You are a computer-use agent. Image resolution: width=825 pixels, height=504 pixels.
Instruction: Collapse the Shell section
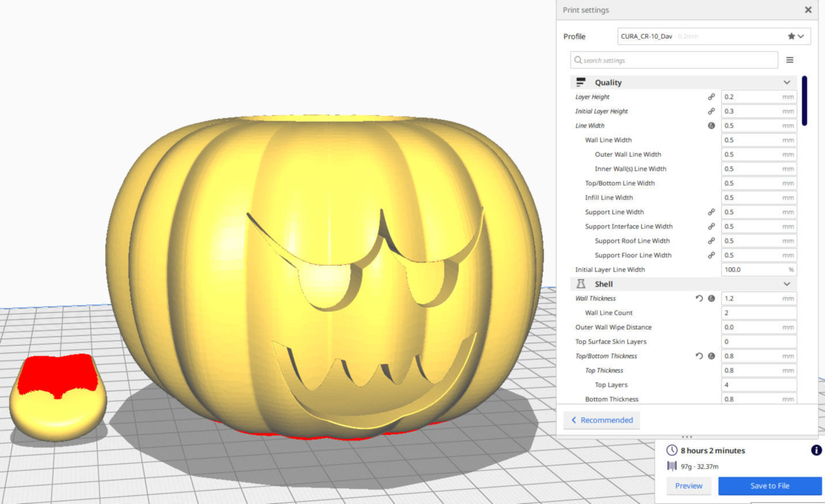786,283
